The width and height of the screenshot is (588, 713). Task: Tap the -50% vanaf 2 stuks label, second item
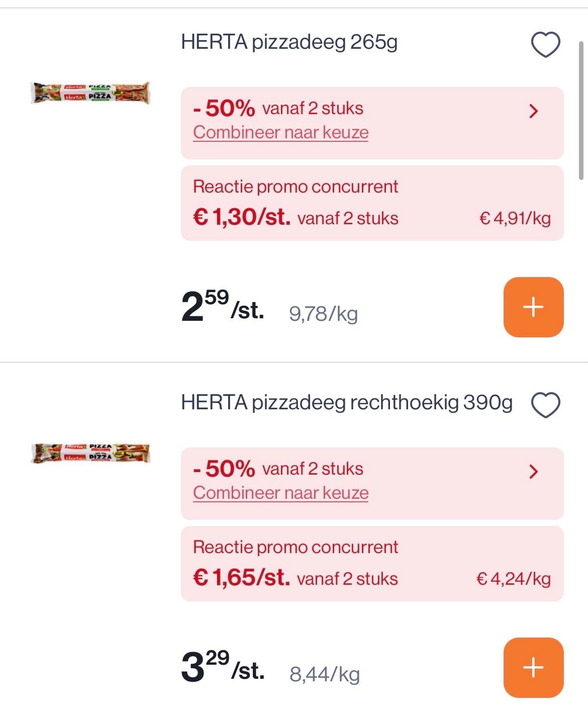[278, 469]
